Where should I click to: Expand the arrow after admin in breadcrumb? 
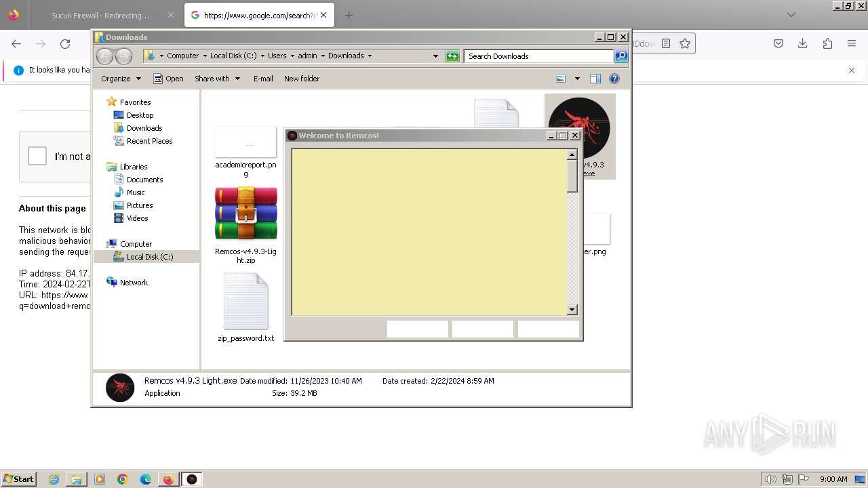(x=323, y=56)
